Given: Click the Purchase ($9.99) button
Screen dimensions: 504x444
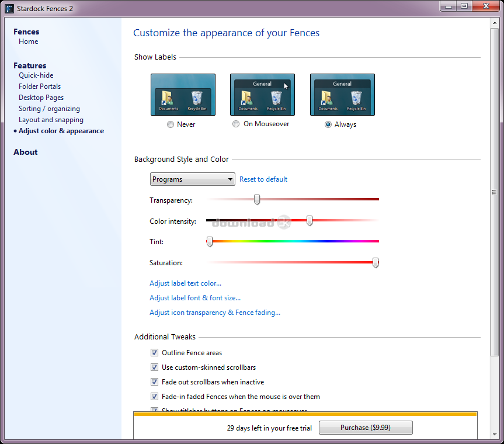Looking at the screenshot, I should (x=366, y=428).
